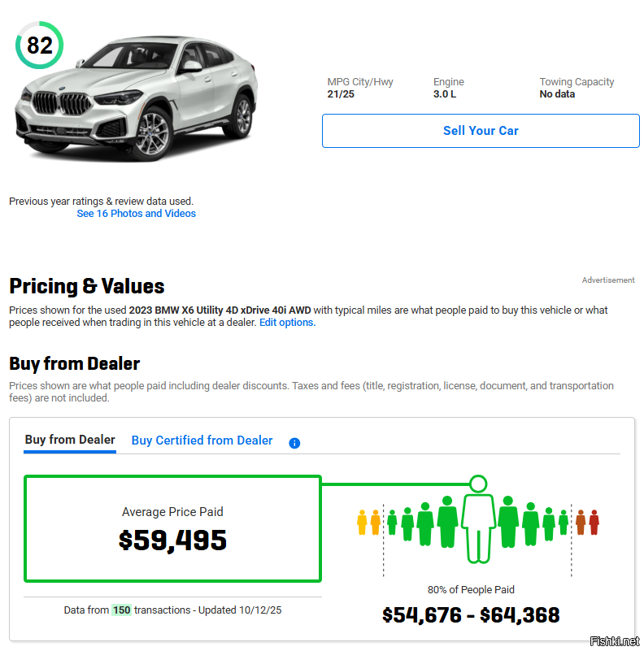The image size is (644, 651).
Task: Click the Advertisement label
Action: pyautogui.click(x=607, y=280)
